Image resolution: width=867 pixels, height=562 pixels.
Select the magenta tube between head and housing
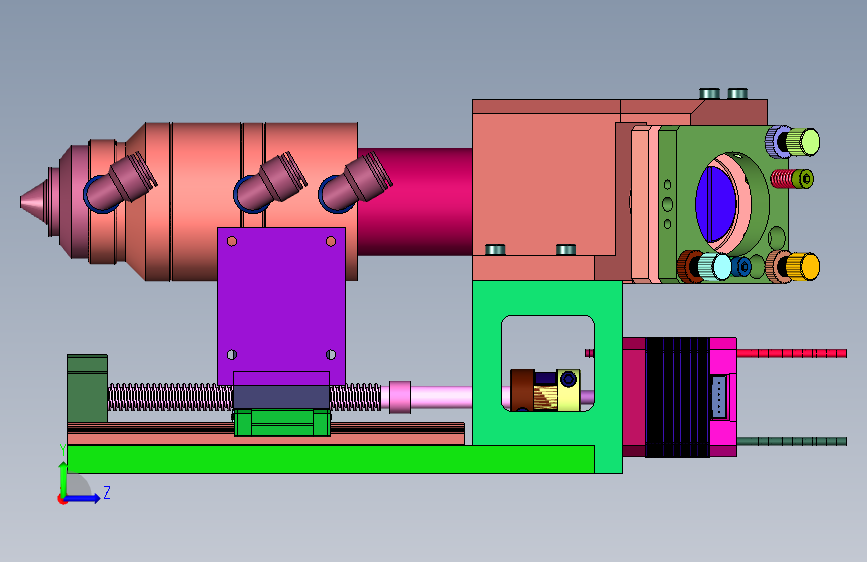[415, 202]
